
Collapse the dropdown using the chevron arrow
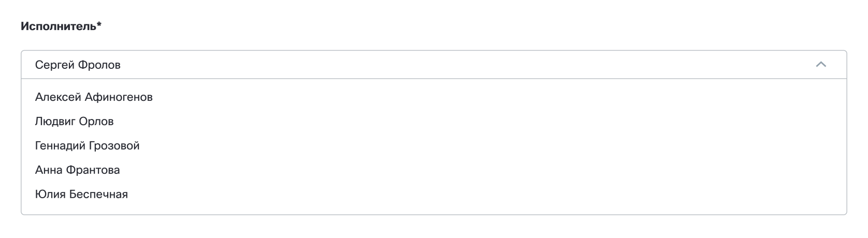pyautogui.click(x=821, y=65)
